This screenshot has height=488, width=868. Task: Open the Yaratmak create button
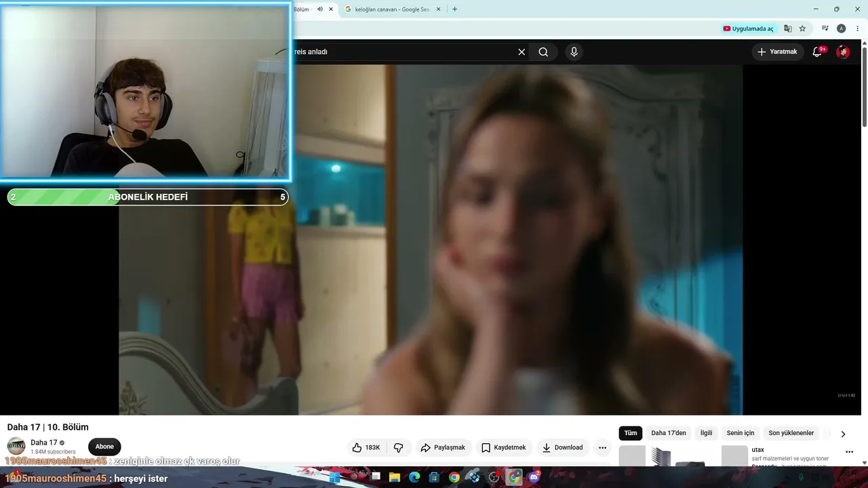[x=778, y=52]
